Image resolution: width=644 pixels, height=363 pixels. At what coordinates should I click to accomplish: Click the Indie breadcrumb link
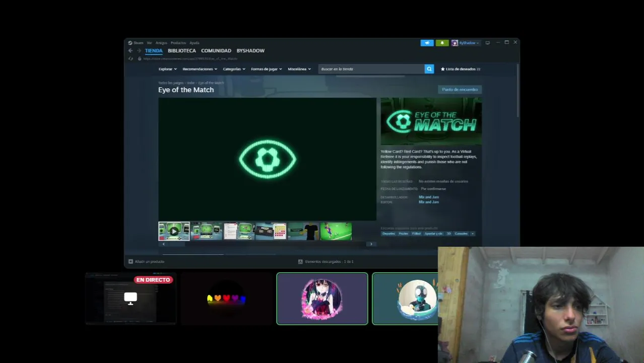(x=191, y=83)
